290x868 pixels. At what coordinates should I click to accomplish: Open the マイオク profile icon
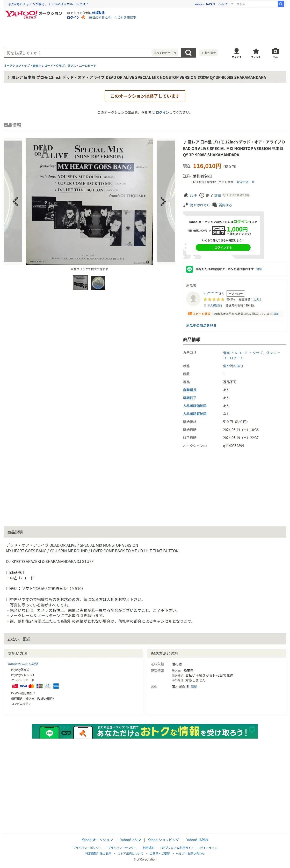click(x=237, y=53)
